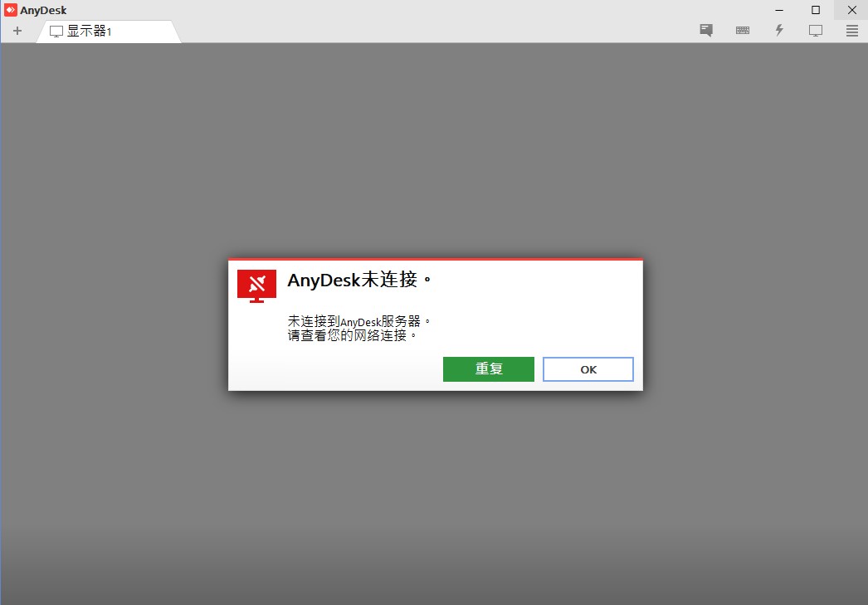Switch to the 显示器1 tab
Viewport: 868px width, 605px height.
(90, 32)
